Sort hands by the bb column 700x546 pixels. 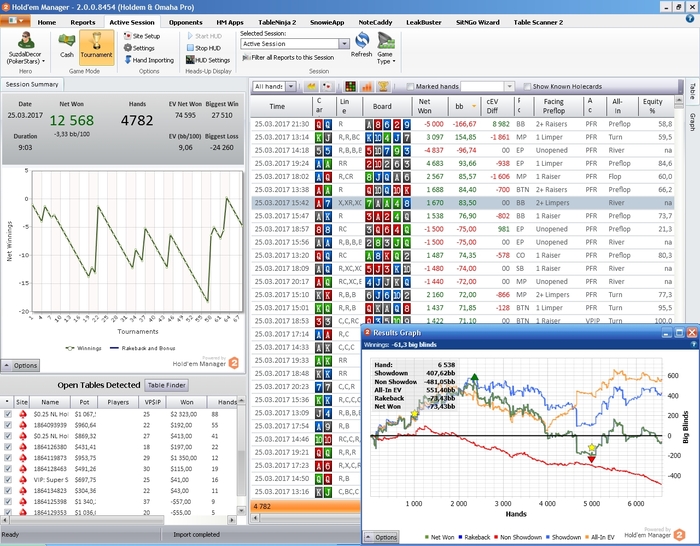(x=464, y=106)
